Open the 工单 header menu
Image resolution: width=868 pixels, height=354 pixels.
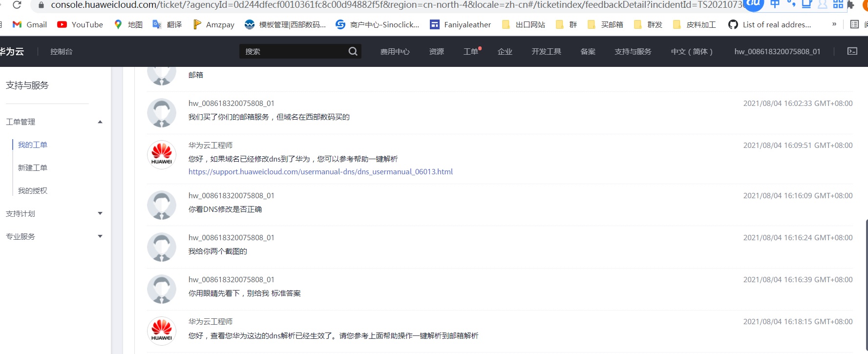pos(471,51)
